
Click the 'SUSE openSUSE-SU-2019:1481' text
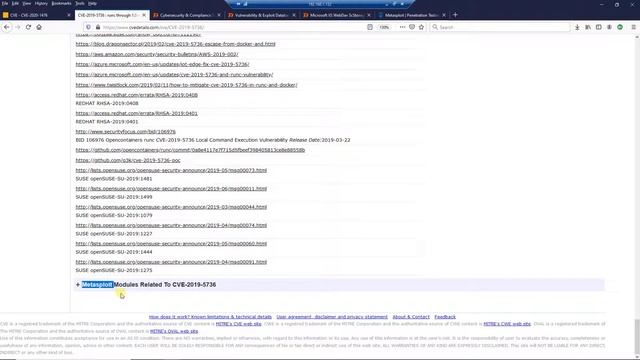114,179
